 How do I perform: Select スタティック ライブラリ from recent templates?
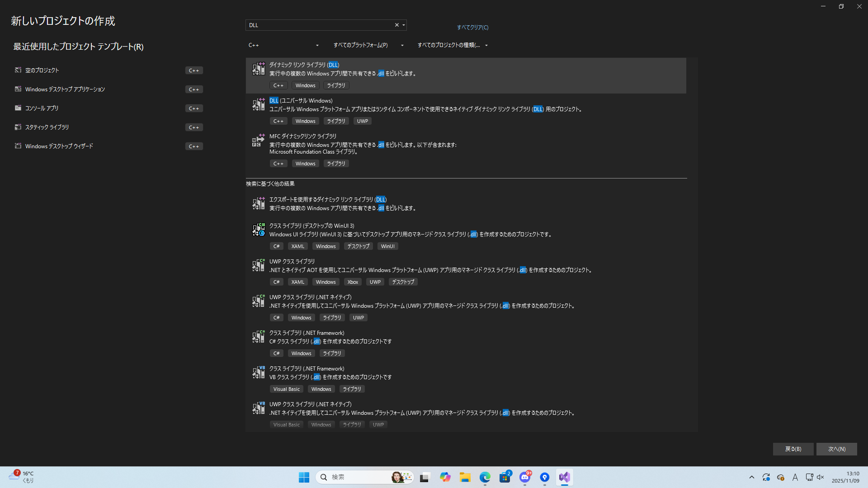[47, 127]
